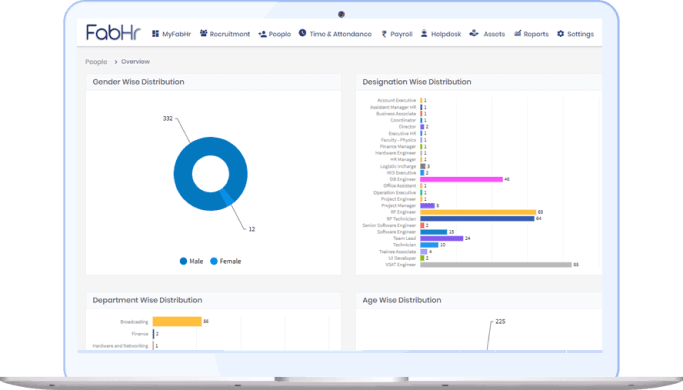Click the HR Manager label
The width and height of the screenshot is (683, 390).
tap(403, 159)
